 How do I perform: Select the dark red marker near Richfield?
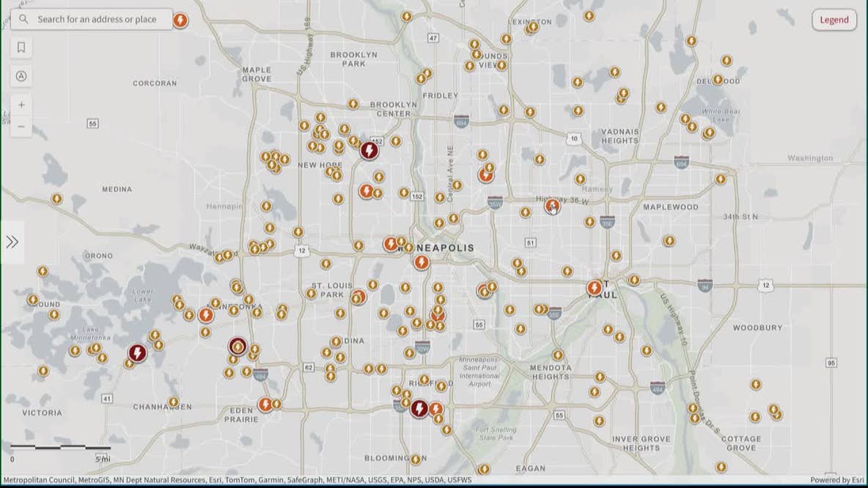pyautogui.click(x=419, y=410)
